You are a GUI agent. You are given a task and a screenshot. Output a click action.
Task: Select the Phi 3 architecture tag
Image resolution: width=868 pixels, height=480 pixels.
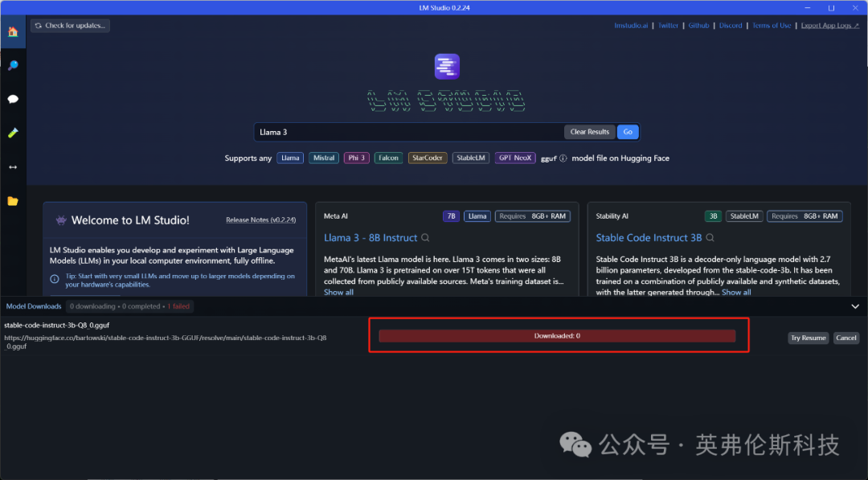click(x=356, y=158)
